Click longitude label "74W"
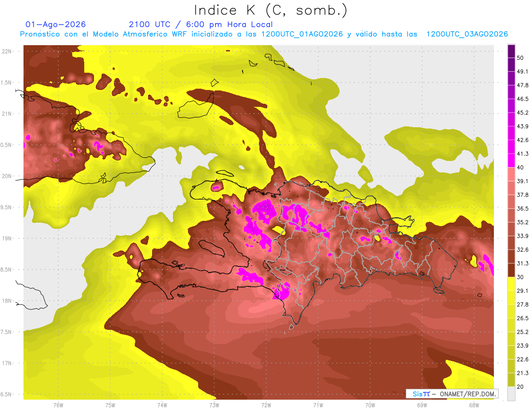 pos(162,405)
